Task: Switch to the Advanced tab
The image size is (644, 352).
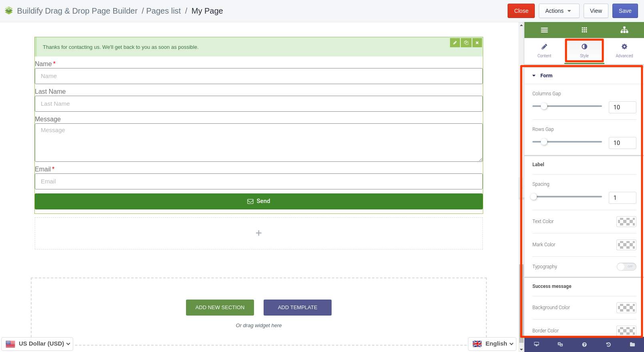Action: tap(624, 50)
